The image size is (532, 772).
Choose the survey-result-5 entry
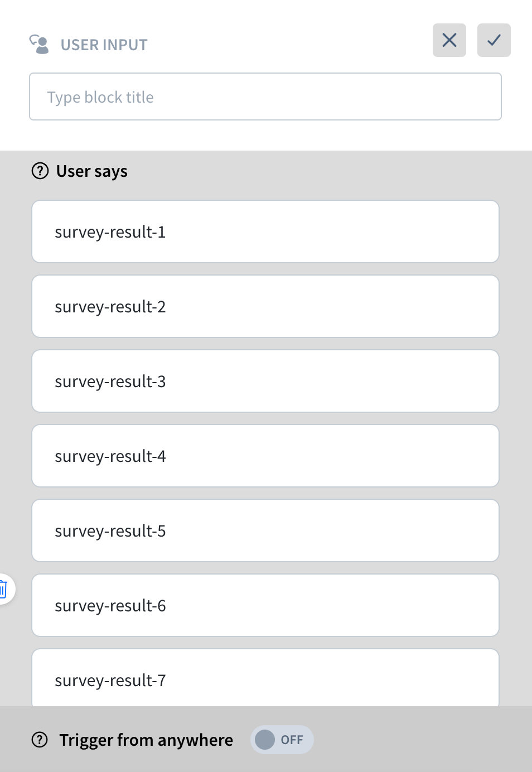[x=265, y=530]
